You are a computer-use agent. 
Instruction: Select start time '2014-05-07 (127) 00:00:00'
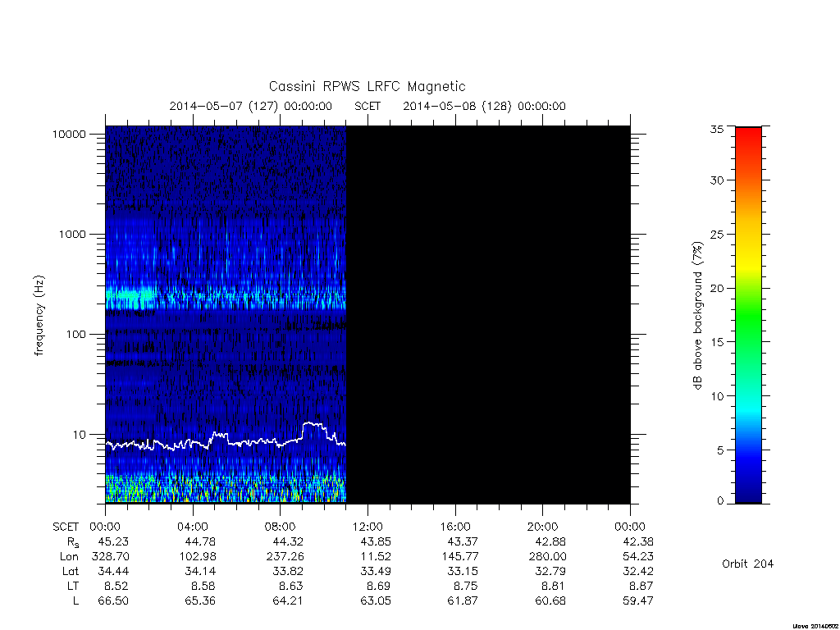coord(251,106)
